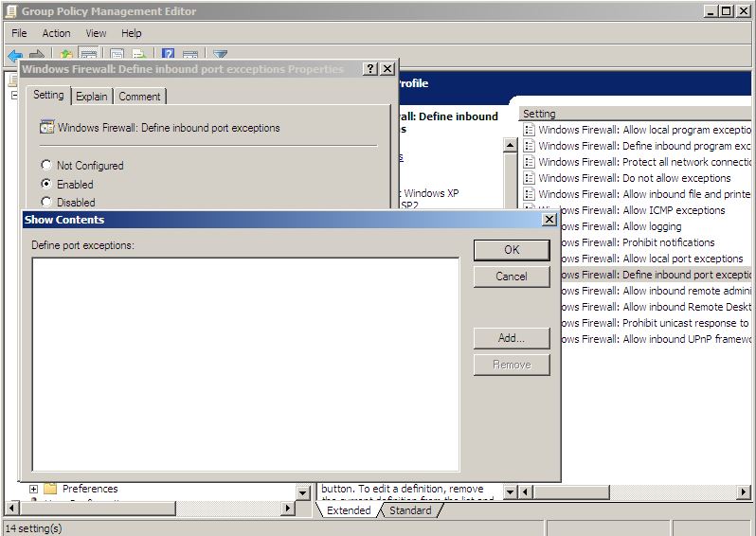The width and height of the screenshot is (756, 536).
Task: Select the Allow inbound remote administration row
Action: pyautogui.click(x=656, y=291)
